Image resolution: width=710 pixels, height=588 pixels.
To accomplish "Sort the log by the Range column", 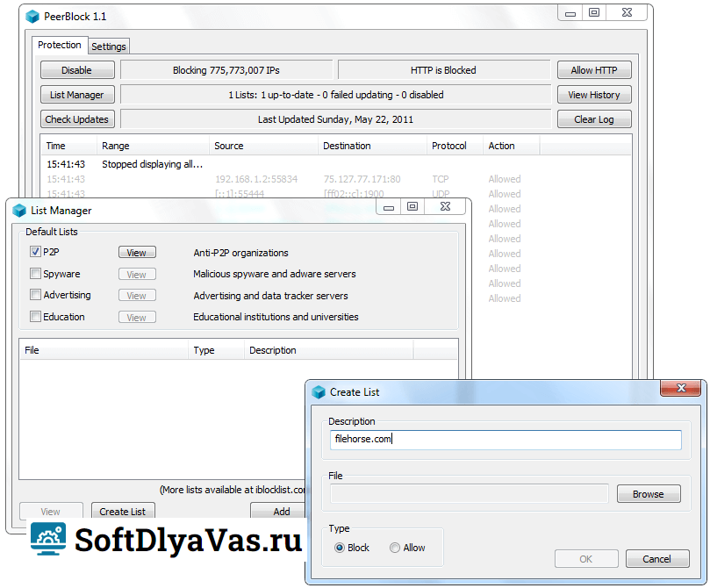I will tap(153, 146).
